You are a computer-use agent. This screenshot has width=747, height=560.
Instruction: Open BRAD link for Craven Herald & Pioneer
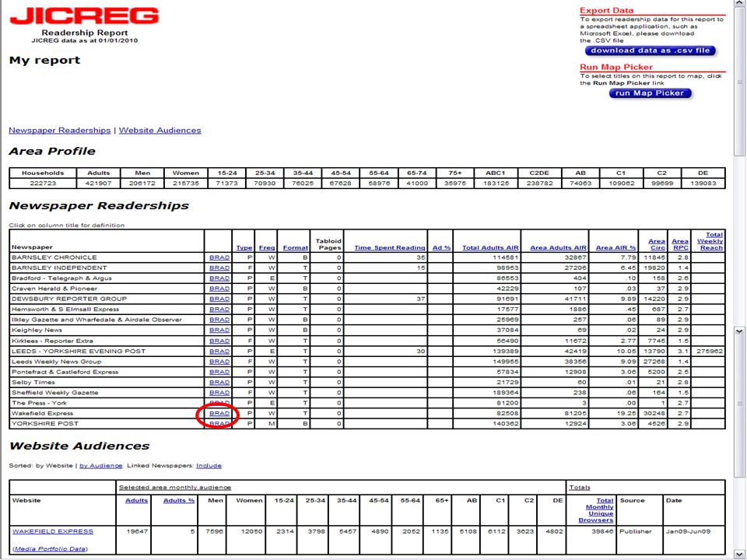click(219, 289)
